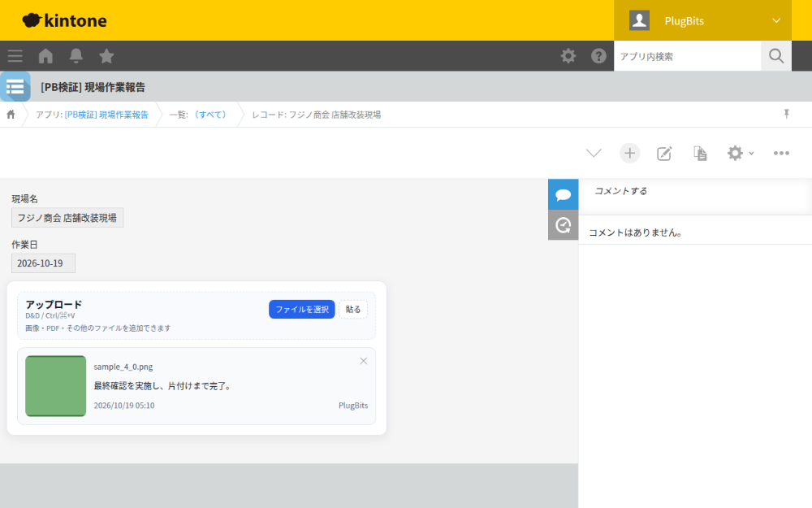Expand the PlugBits account dropdown
812x508 pixels.
pos(776,21)
